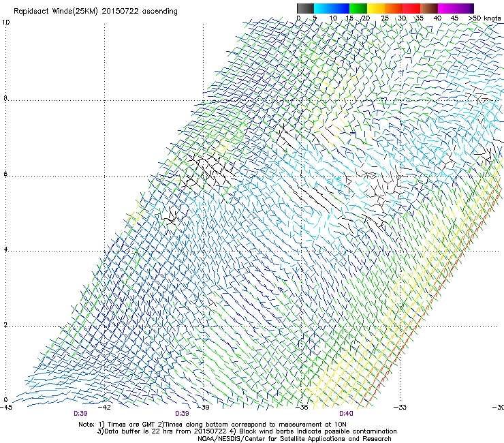Click the longitude axis label "-36"
This screenshot has height=443, width=504.
click(x=302, y=408)
